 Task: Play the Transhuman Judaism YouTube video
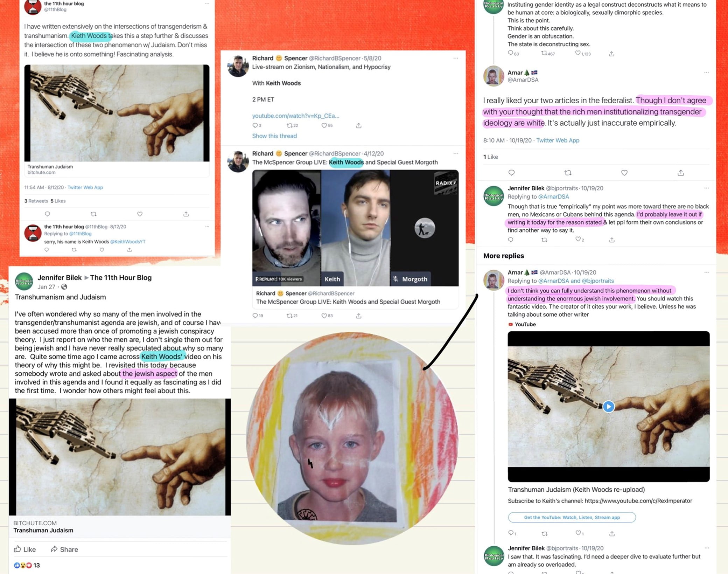pyautogui.click(x=608, y=407)
